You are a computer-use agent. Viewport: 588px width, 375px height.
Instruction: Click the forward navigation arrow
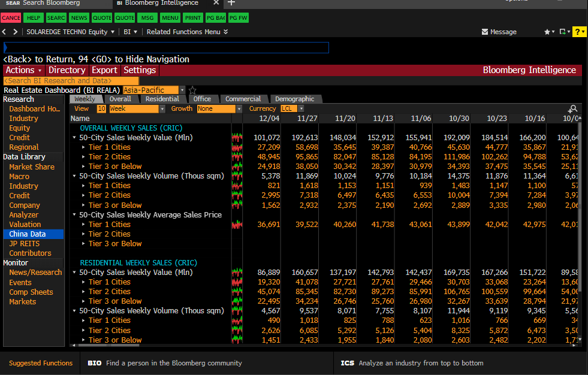tap(16, 32)
